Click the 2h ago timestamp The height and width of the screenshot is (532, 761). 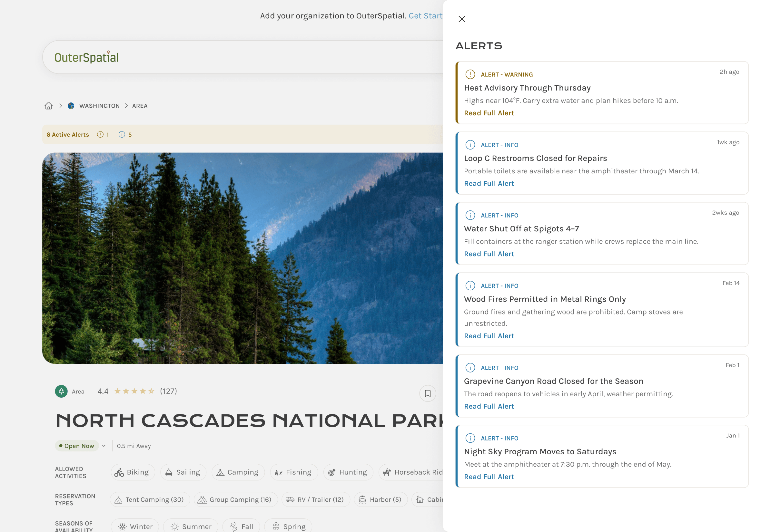729,72
